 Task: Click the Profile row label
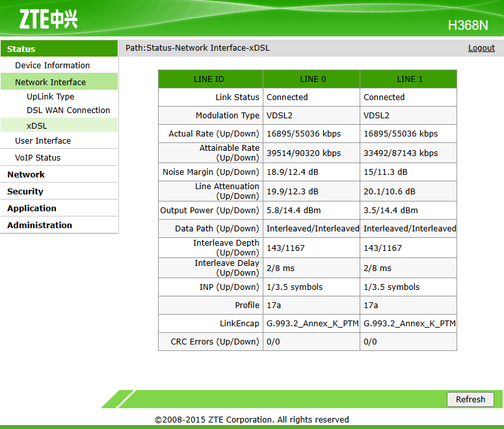(247, 305)
